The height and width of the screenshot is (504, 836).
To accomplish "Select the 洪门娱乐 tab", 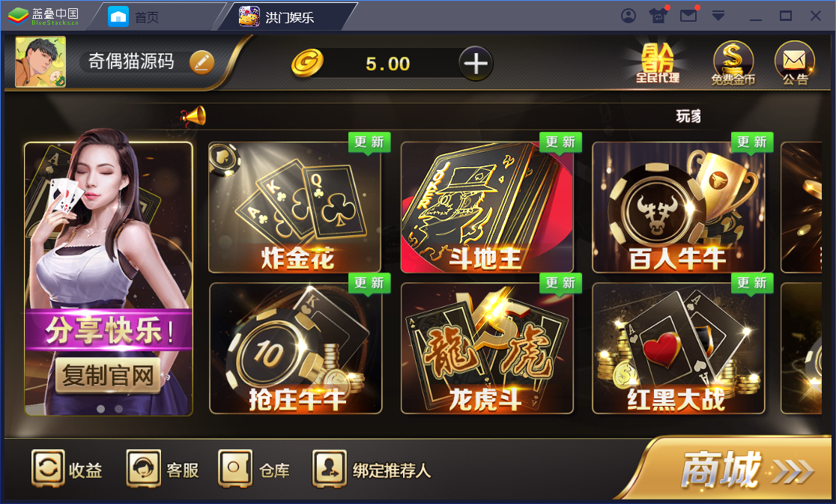I will [276, 17].
